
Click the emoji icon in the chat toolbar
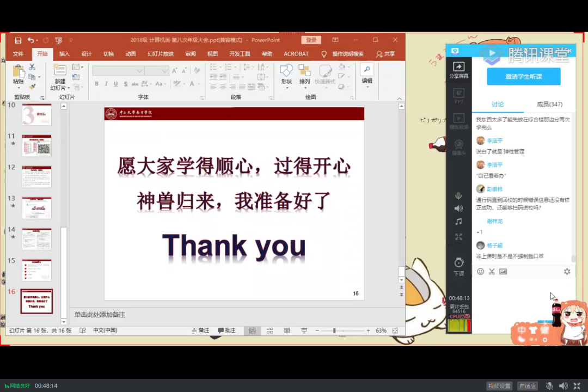[x=480, y=271]
